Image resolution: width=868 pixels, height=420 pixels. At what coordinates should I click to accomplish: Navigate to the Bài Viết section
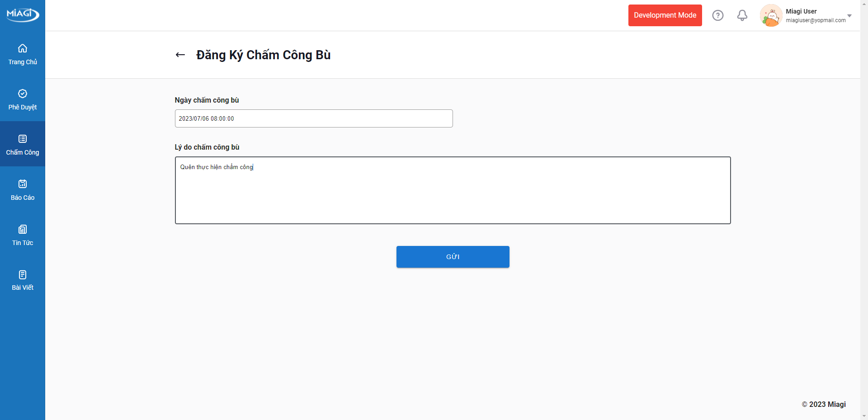pyautogui.click(x=23, y=280)
